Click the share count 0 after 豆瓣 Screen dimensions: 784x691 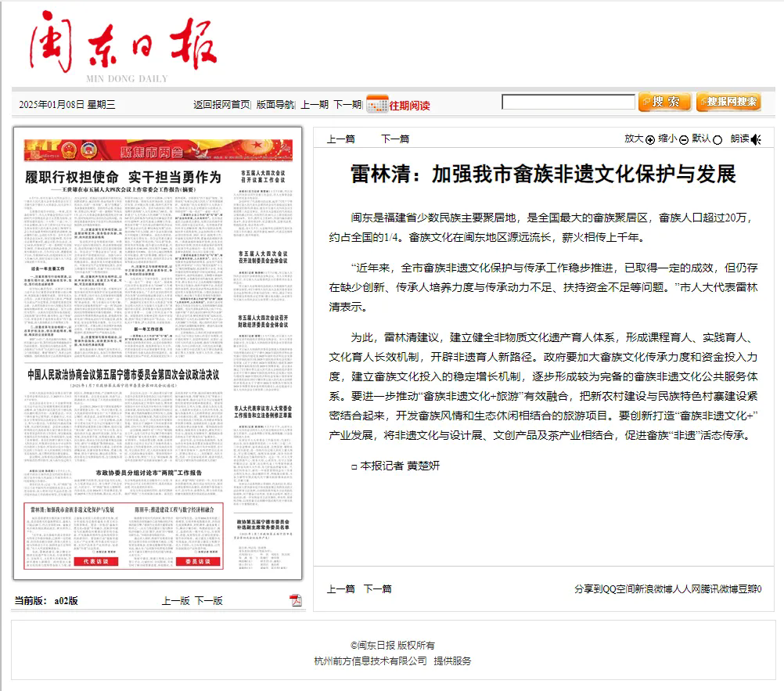coord(760,589)
